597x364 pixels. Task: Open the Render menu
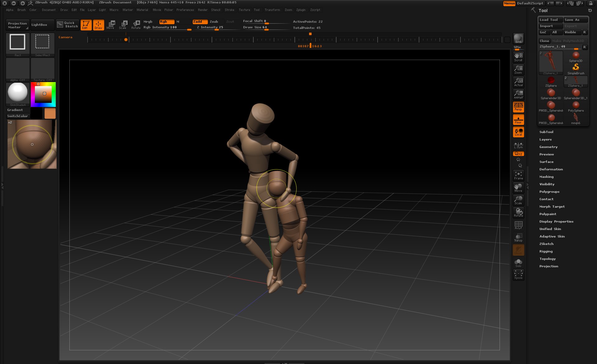pos(203,10)
